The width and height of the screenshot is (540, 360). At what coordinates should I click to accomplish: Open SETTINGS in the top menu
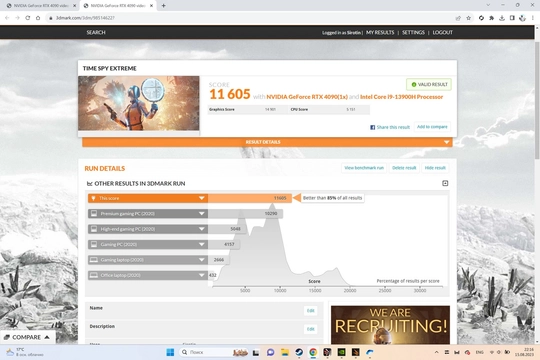click(413, 32)
